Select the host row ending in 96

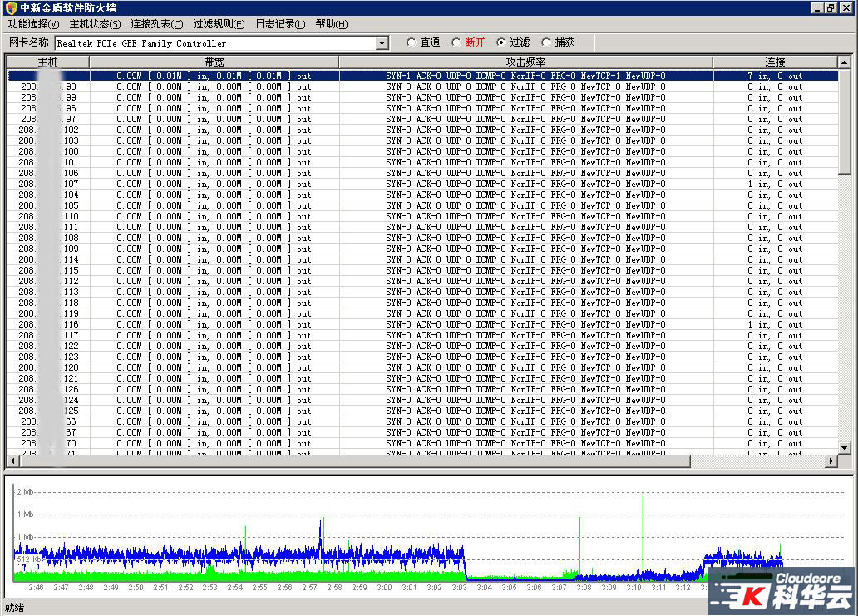[x=422, y=108]
